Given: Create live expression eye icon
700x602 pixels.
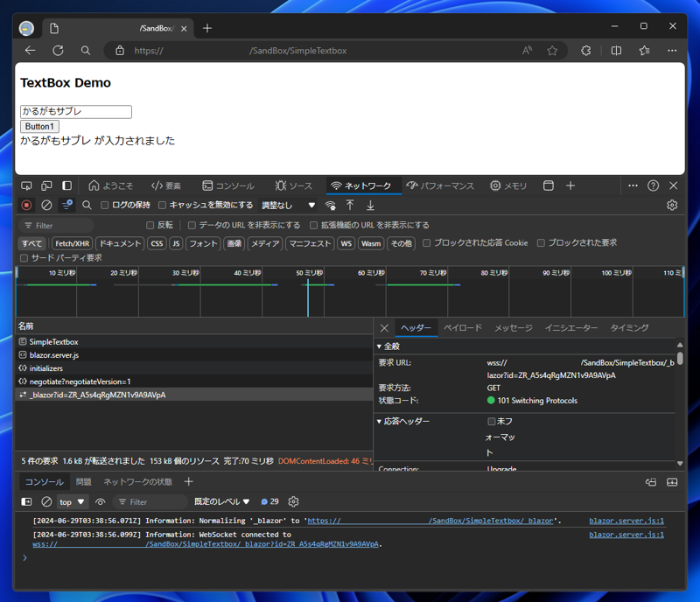Looking at the screenshot, I should (101, 502).
